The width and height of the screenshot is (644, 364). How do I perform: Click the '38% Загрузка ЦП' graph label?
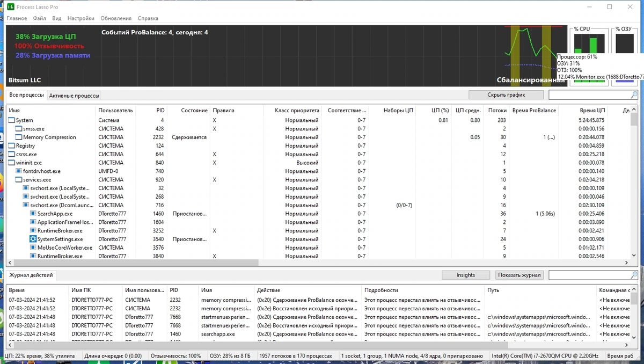tap(46, 37)
